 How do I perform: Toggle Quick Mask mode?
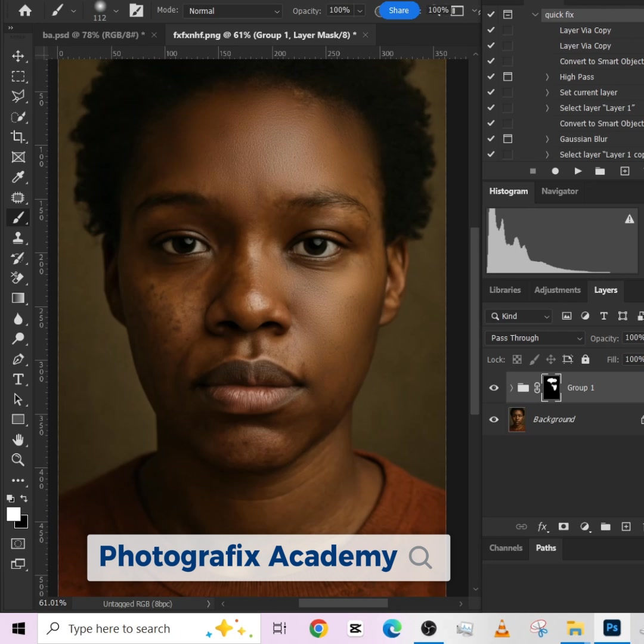pos(18,543)
